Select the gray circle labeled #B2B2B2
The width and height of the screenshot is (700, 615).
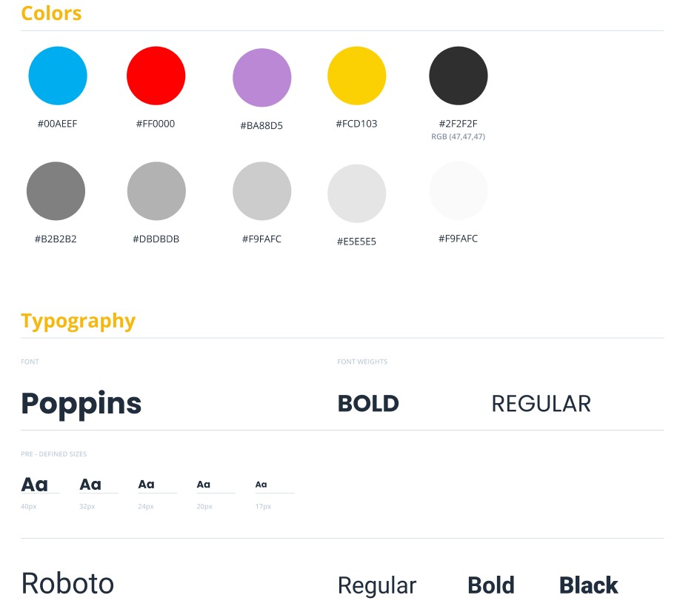point(56,190)
